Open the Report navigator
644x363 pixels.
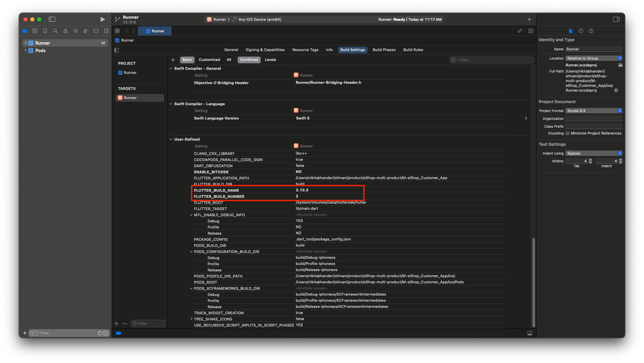coord(106,31)
